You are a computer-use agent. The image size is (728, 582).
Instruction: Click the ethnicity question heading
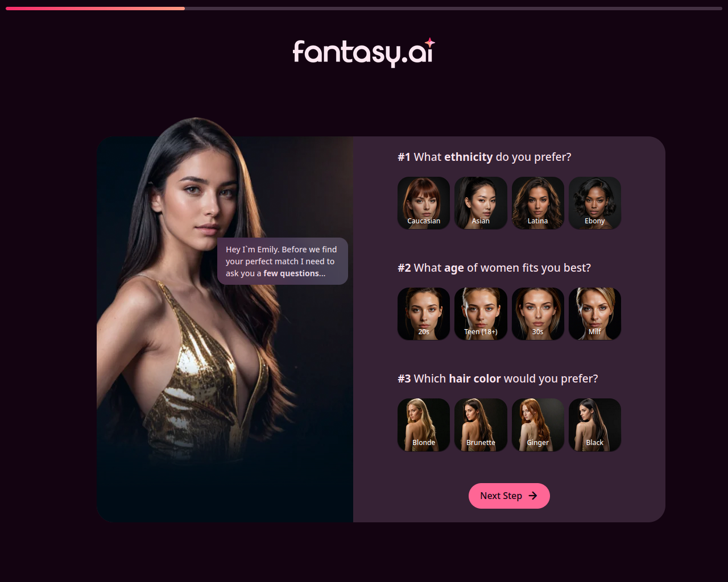[x=485, y=157]
